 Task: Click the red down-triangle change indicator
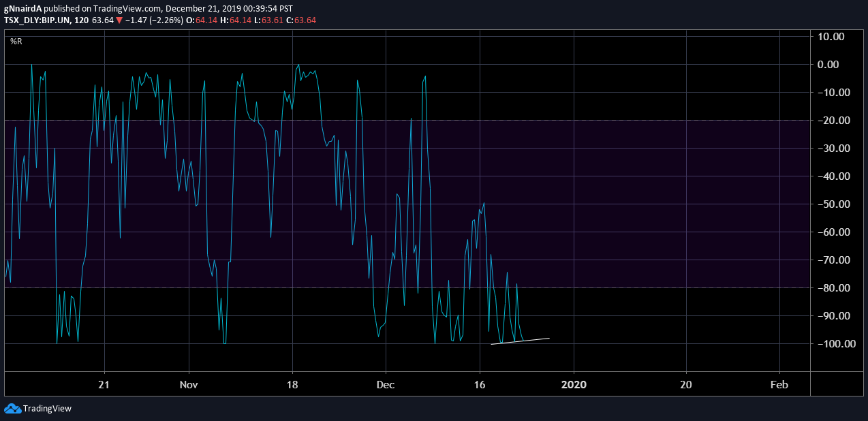click(119, 20)
